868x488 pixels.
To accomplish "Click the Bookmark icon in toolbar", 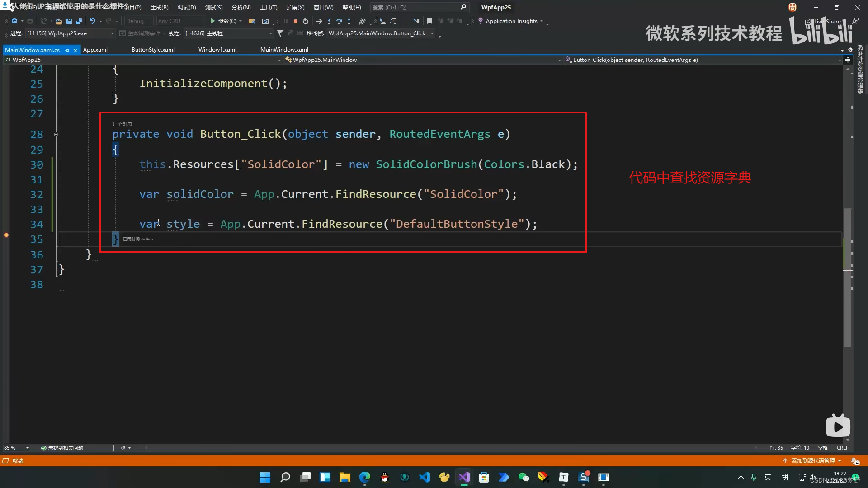I will click(x=429, y=21).
